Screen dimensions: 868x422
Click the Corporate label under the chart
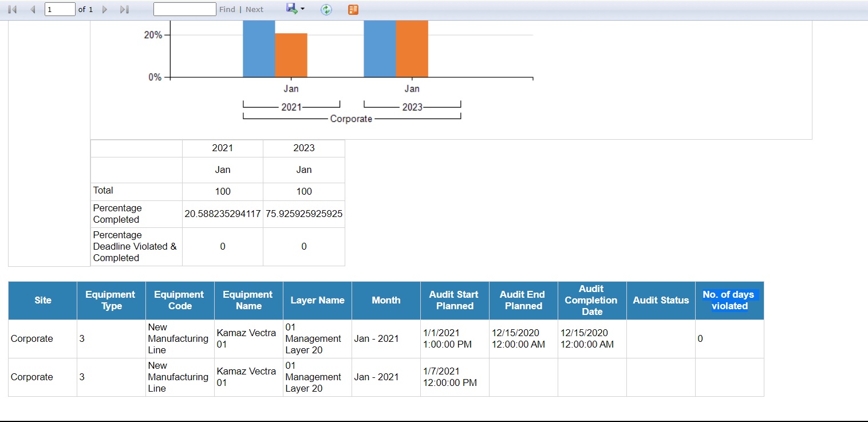(x=351, y=119)
